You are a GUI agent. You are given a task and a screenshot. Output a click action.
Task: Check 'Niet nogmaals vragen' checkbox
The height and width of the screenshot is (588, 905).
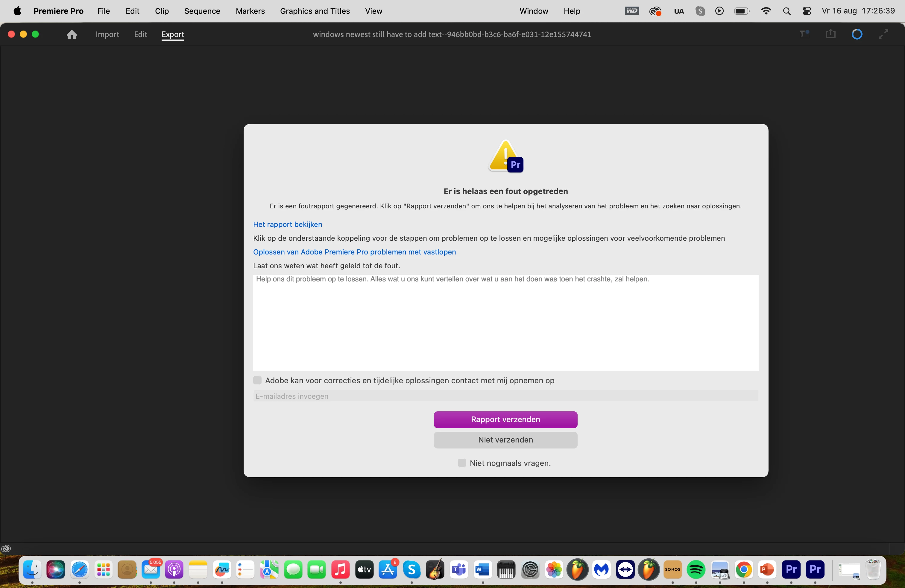[x=462, y=463]
